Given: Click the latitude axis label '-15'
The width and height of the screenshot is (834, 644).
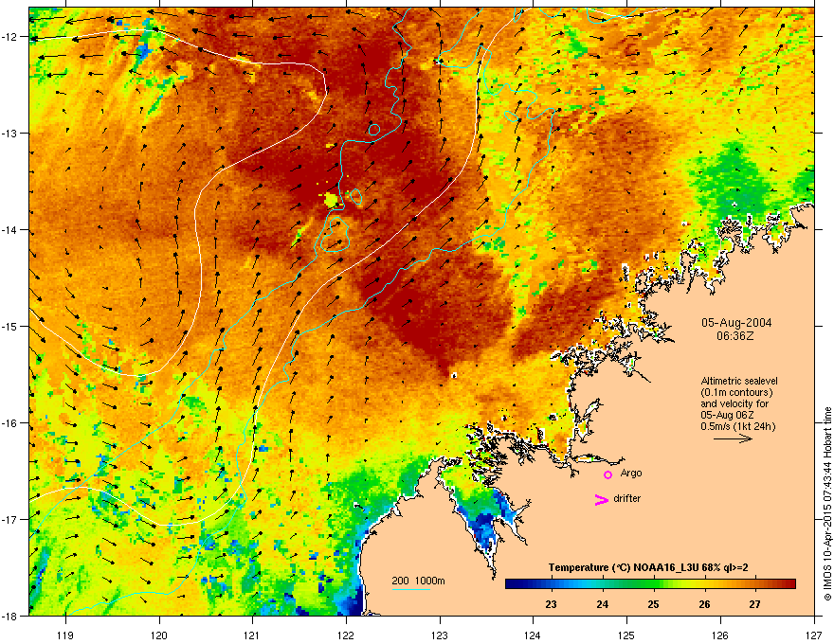Looking at the screenshot, I should pyautogui.click(x=11, y=326).
